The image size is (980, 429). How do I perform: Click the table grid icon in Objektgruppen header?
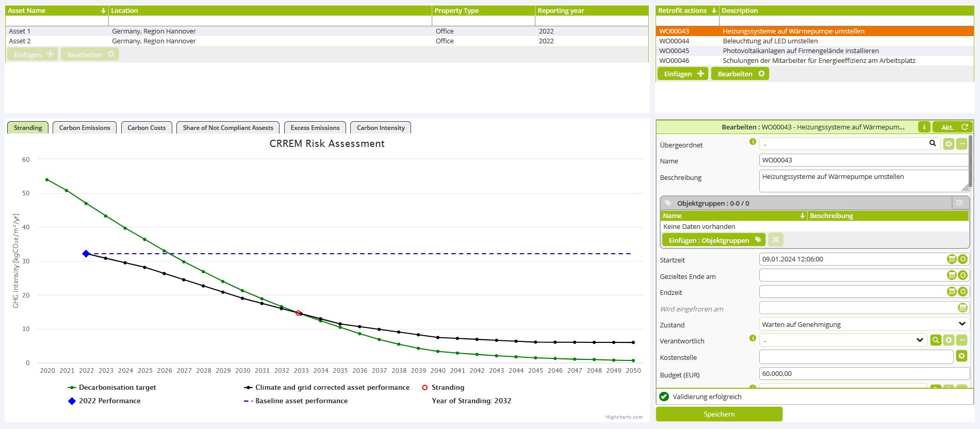pos(959,203)
